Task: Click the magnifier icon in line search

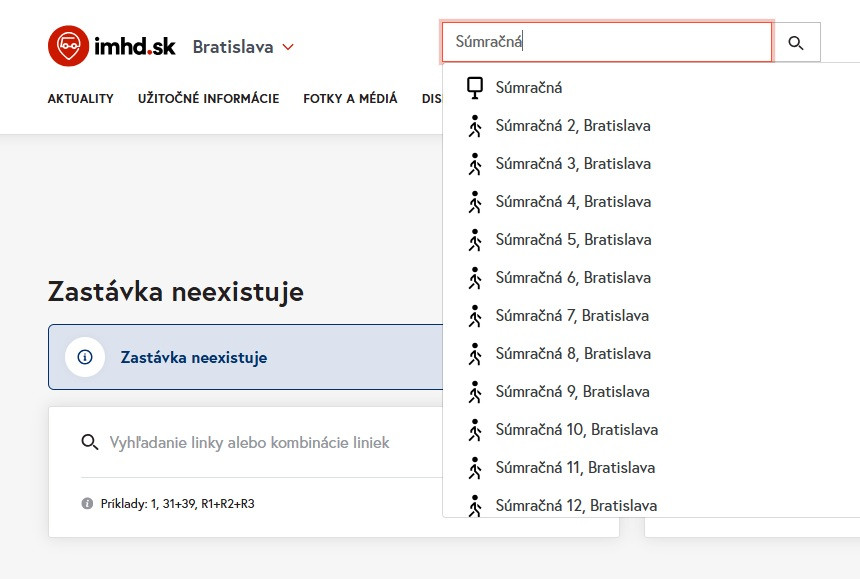Action: [90, 442]
